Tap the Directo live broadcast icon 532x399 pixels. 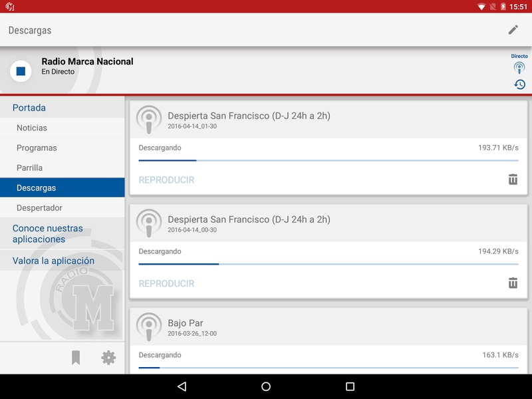(x=519, y=67)
